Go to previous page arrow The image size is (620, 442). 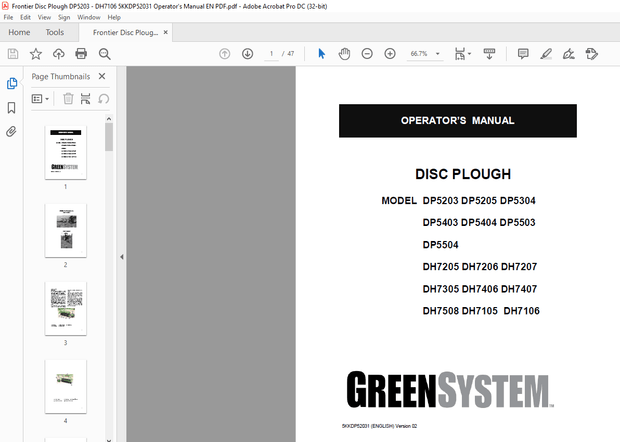225,54
